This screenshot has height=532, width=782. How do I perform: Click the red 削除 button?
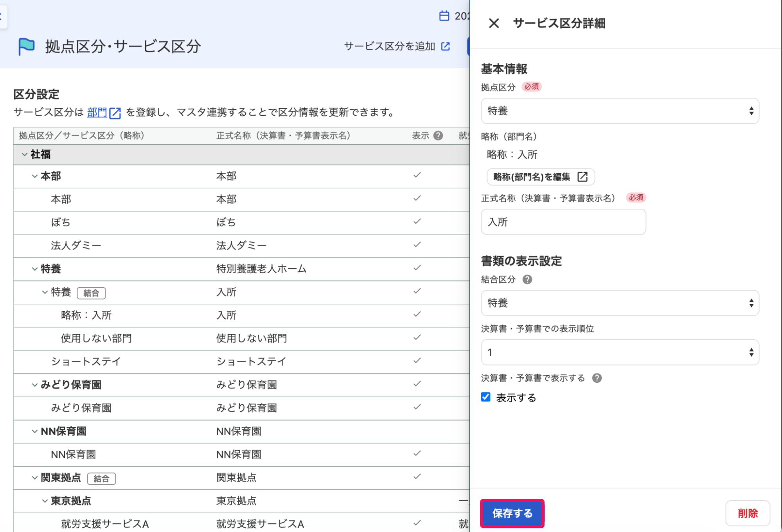(x=748, y=513)
